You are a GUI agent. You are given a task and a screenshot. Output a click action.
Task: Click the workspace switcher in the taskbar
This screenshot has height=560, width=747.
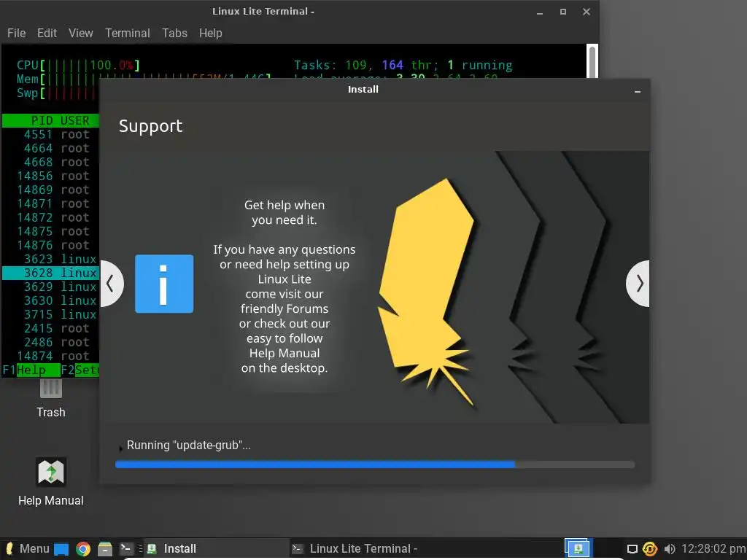point(578,548)
